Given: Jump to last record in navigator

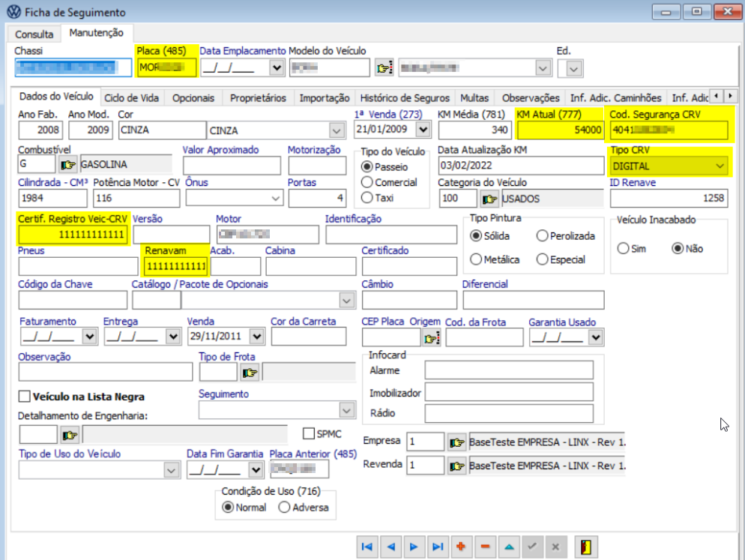Looking at the screenshot, I should 437,547.
